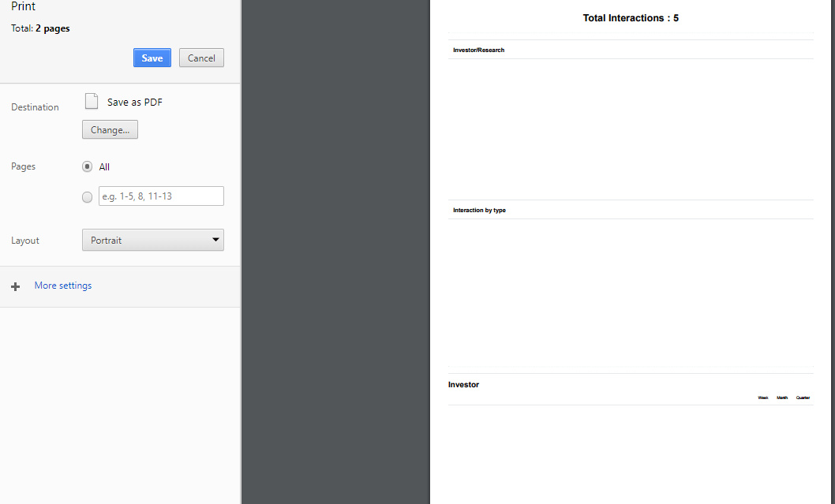
Task: Click the Interaction by type section header
Action: click(479, 210)
